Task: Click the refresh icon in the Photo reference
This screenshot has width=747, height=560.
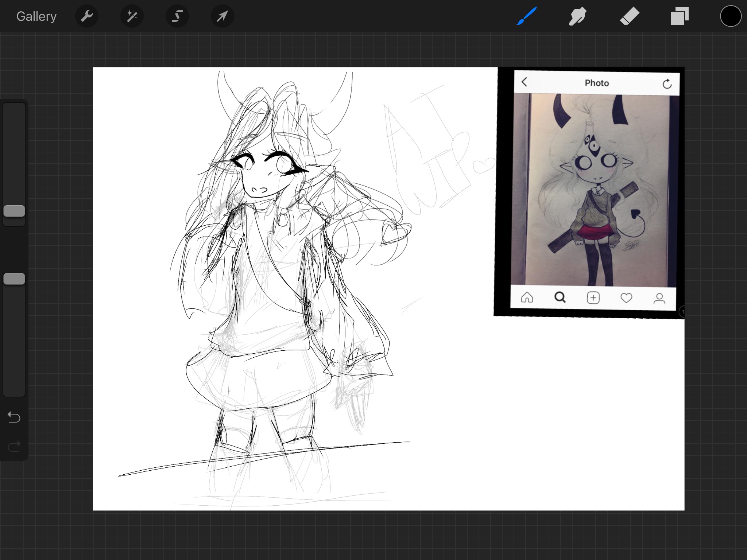Action: pos(667,84)
